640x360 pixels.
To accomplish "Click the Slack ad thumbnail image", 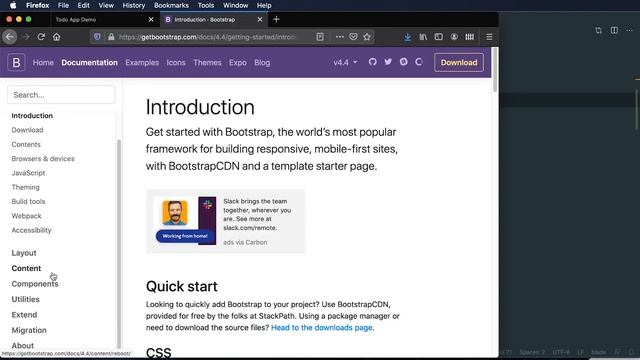I will coord(185,220).
